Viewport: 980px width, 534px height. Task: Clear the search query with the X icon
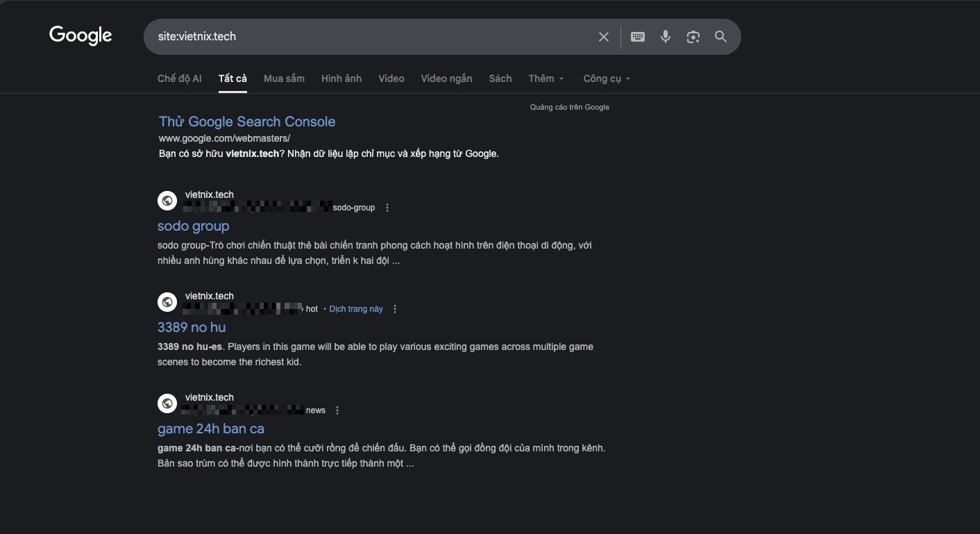tap(603, 36)
